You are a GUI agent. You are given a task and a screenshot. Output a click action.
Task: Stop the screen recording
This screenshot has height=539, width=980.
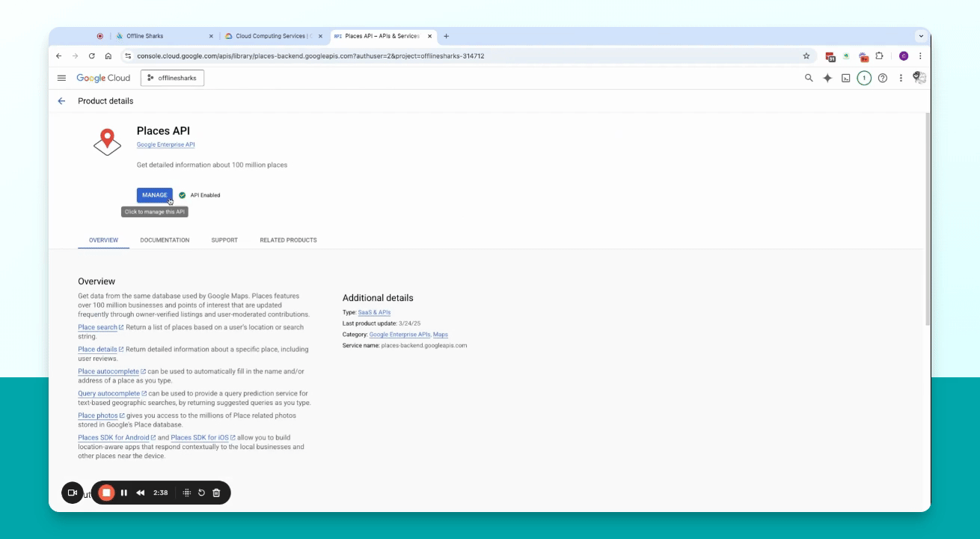(x=106, y=493)
